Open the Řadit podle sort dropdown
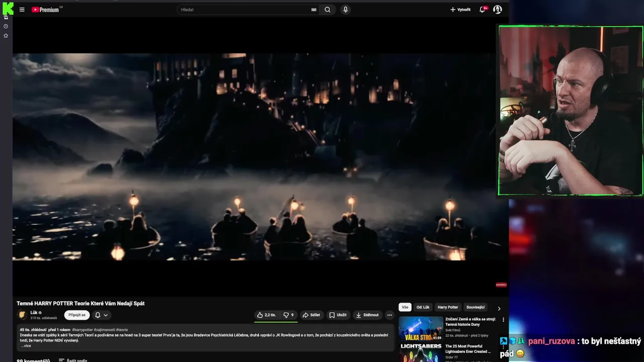This screenshot has height=362, width=644. click(73, 360)
